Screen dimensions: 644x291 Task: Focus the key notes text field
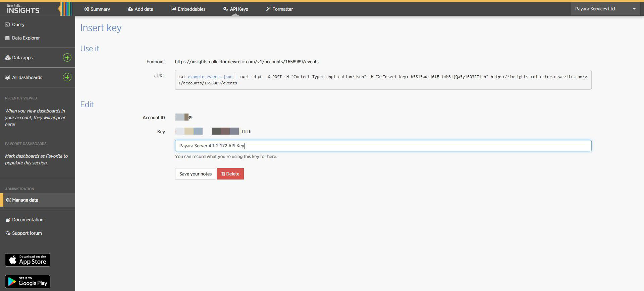click(x=383, y=146)
